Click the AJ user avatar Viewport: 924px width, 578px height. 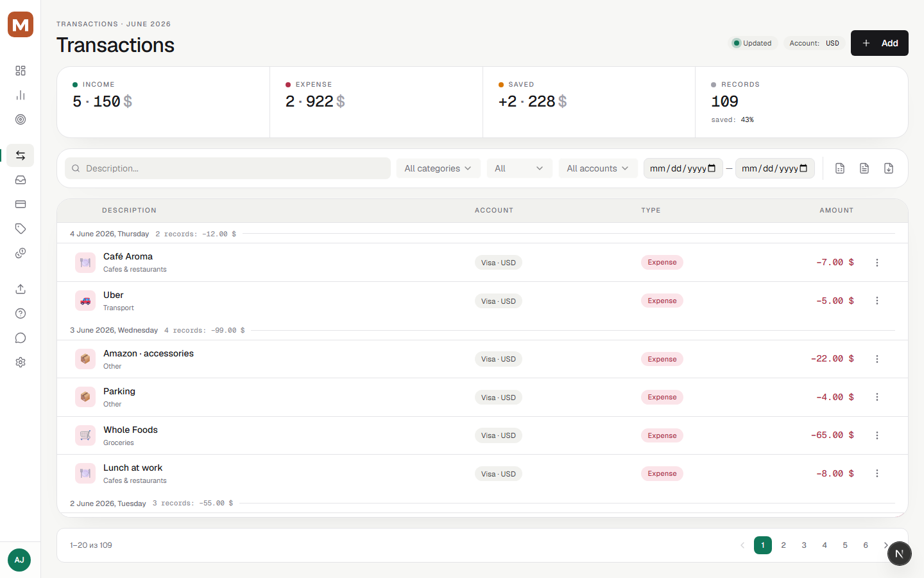(19, 560)
